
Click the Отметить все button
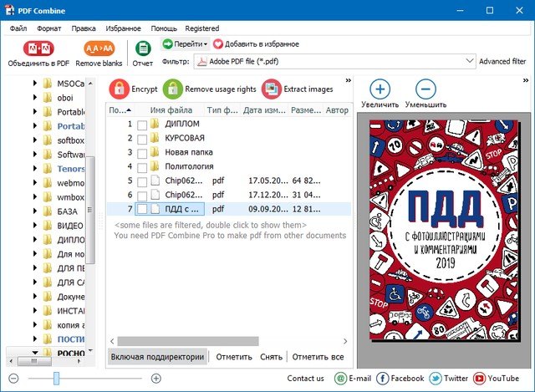coord(318,356)
